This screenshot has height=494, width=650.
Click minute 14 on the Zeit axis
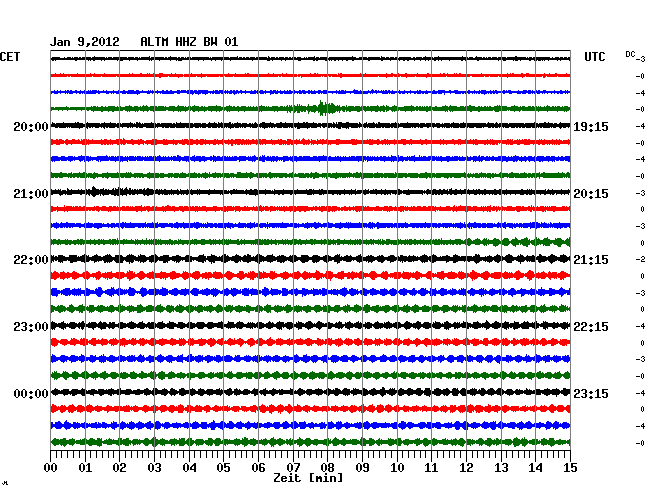[536, 468]
